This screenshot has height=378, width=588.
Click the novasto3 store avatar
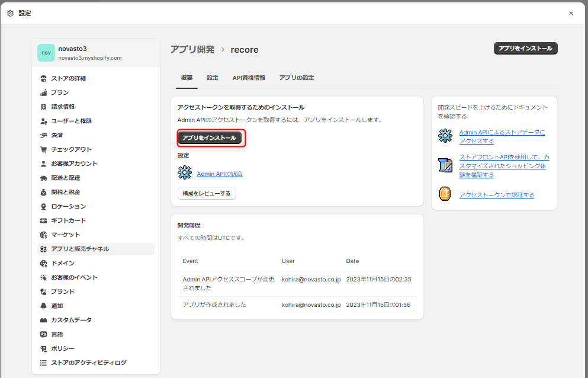pos(46,53)
